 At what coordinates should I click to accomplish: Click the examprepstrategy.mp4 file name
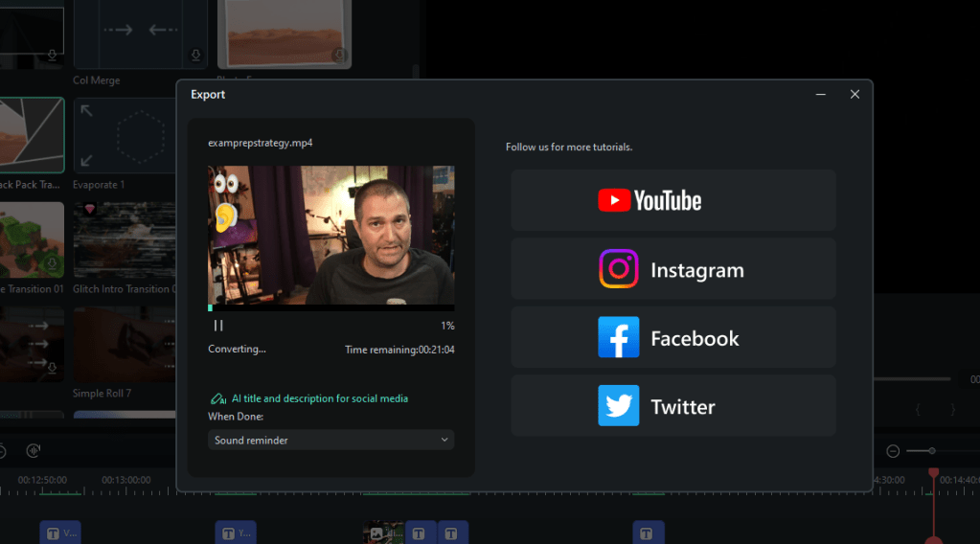tap(260, 143)
